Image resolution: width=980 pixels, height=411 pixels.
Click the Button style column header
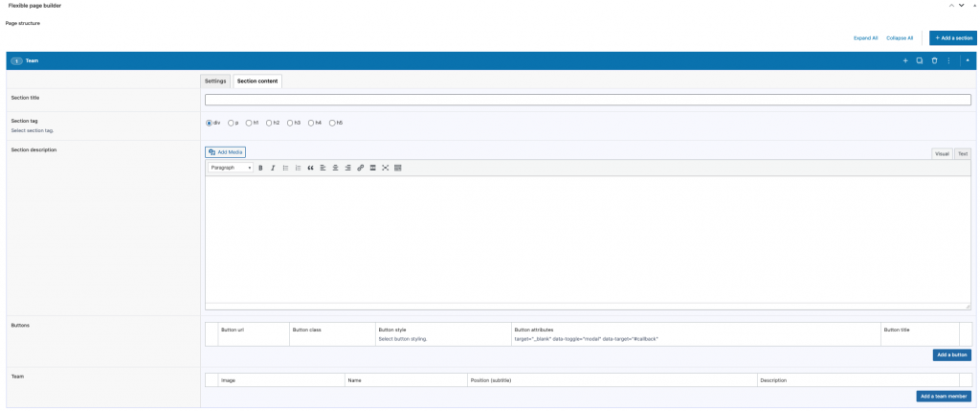coord(392,329)
